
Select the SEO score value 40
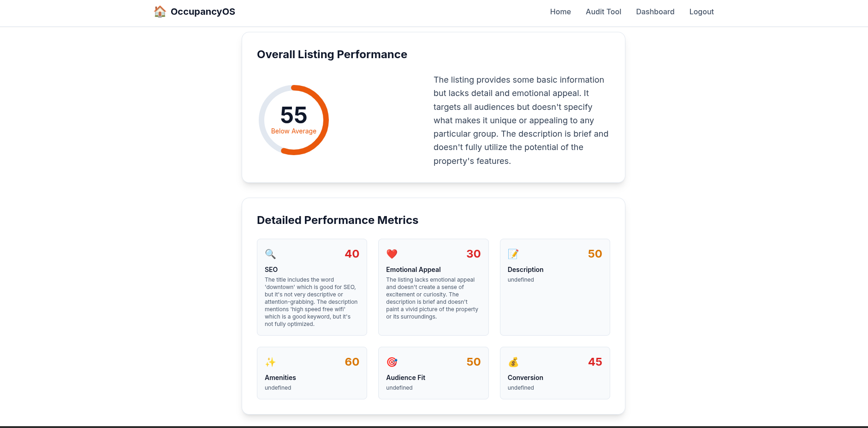coord(352,254)
